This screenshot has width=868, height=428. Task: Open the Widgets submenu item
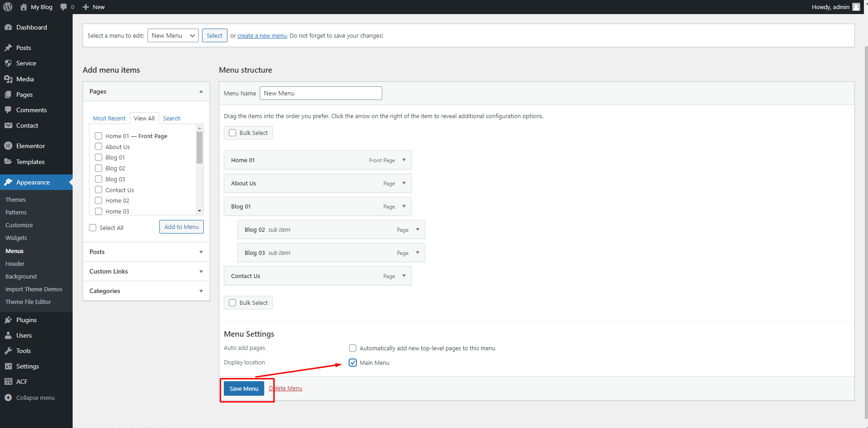(16, 238)
